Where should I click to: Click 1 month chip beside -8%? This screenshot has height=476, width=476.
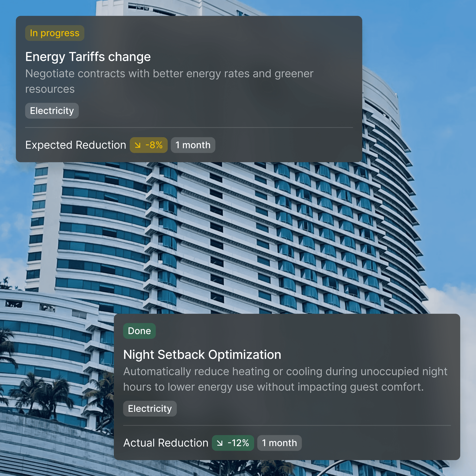193,145
